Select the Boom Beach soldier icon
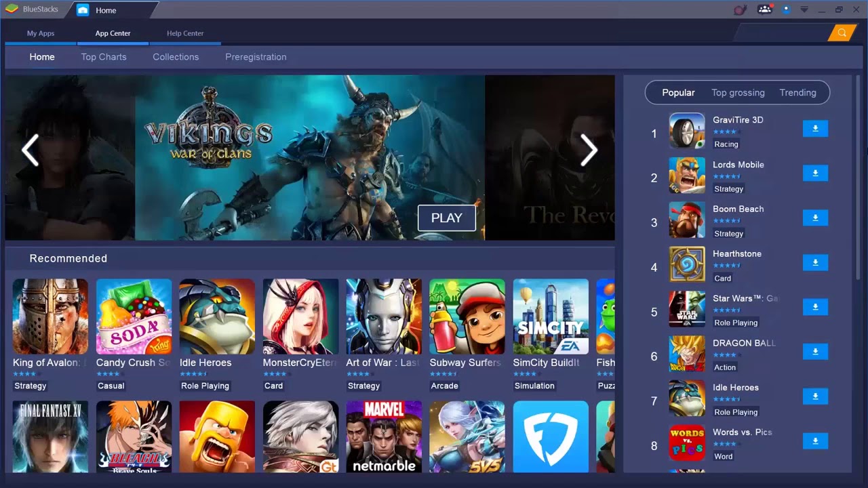 687,220
